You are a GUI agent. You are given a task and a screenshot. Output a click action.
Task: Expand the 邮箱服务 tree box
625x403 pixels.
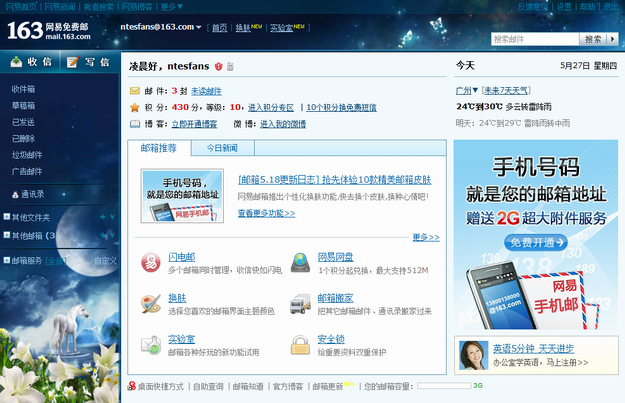[6, 260]
